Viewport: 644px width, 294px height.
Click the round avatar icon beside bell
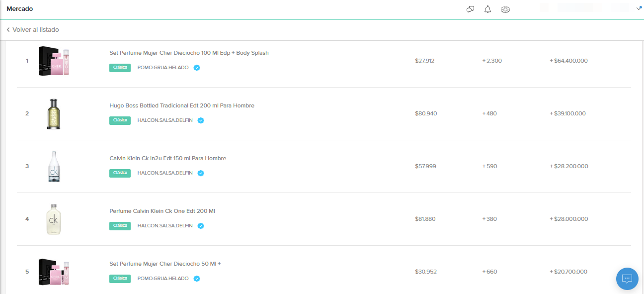tap(505, 9)
